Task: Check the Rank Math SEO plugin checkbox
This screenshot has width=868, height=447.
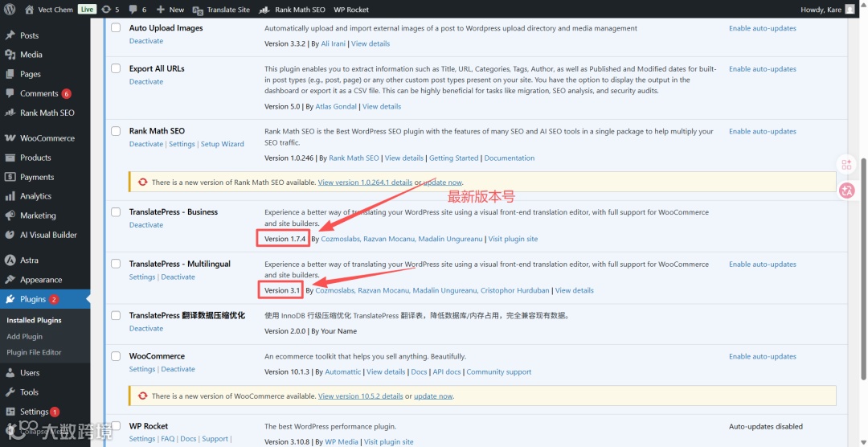Action: coord(116,131)
